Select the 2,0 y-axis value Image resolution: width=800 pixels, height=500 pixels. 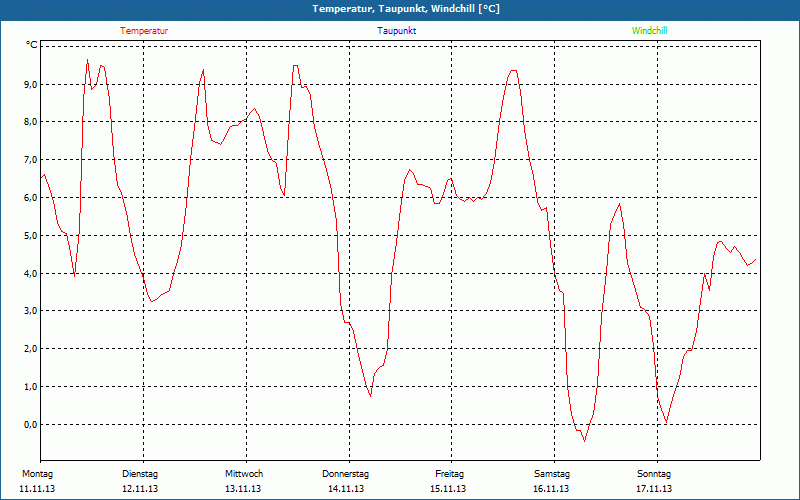[31, 349]
